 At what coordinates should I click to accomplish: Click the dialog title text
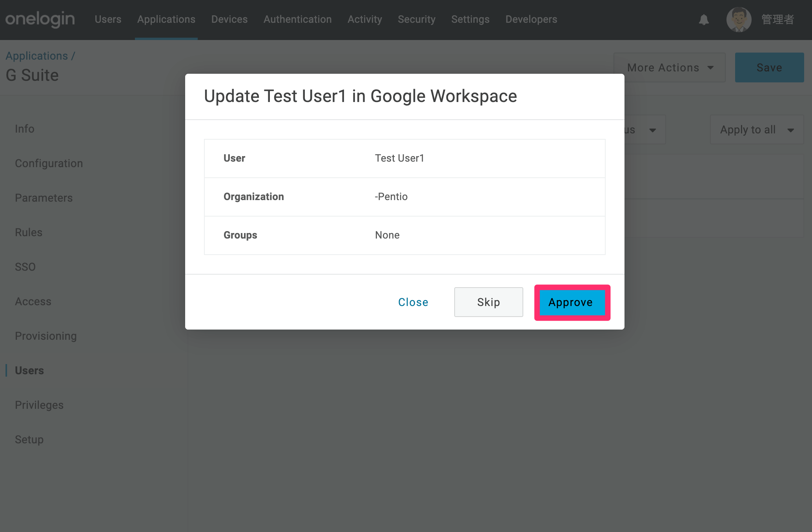(360, 96)
